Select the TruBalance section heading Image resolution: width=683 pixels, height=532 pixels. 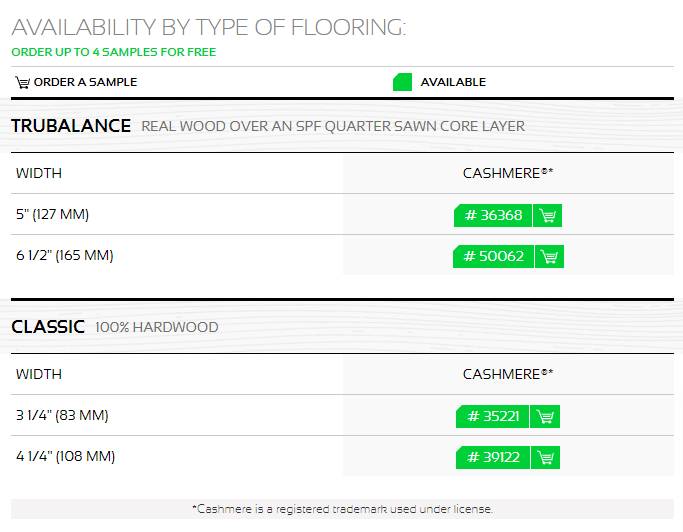point(71,126)
